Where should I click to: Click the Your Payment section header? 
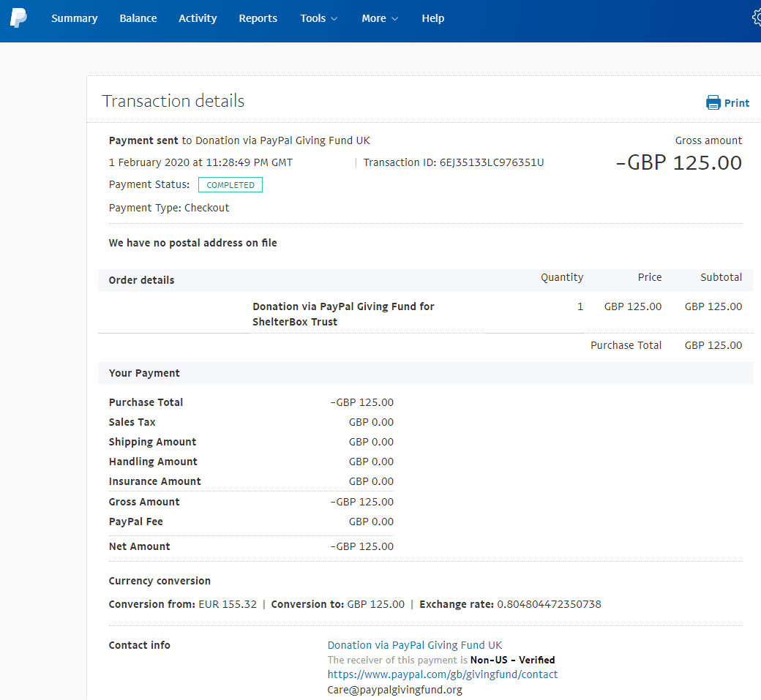point(144,373)
